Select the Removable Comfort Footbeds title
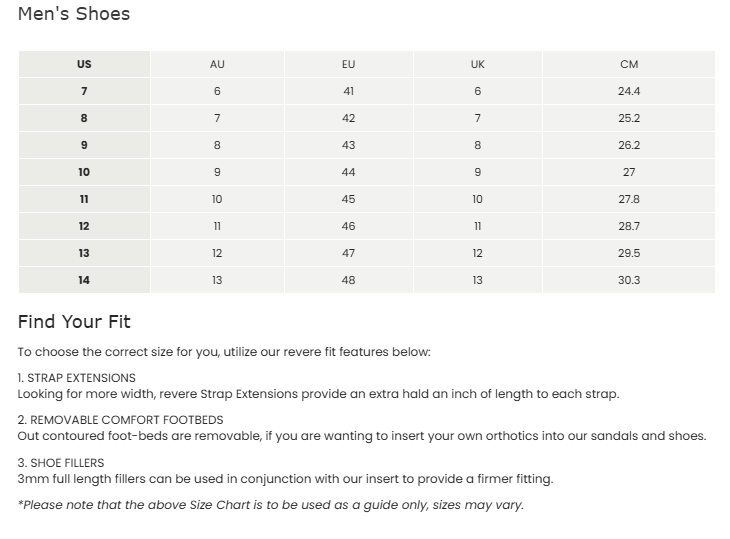This screenshot has width=730, height=539. (121, 420)
